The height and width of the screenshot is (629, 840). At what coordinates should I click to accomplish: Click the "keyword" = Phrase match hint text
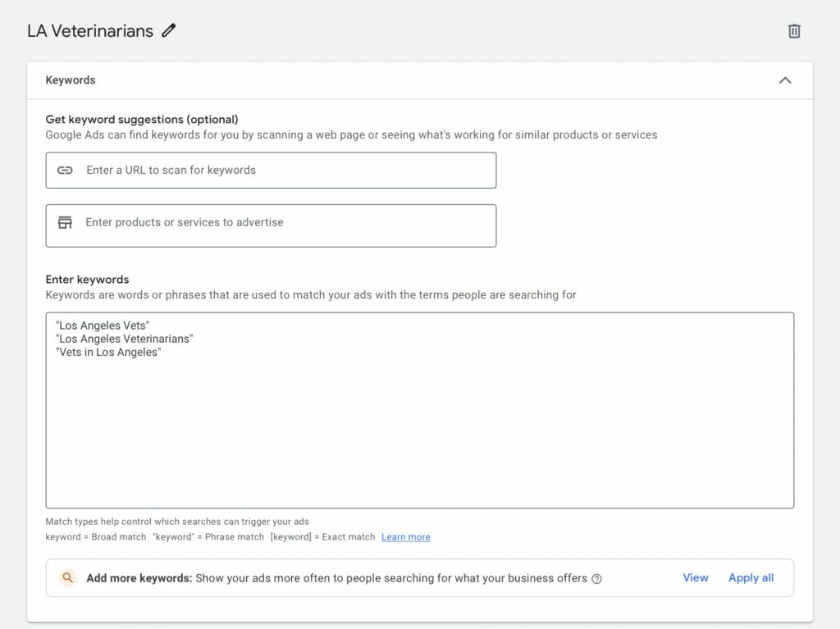tap(208, 537)
